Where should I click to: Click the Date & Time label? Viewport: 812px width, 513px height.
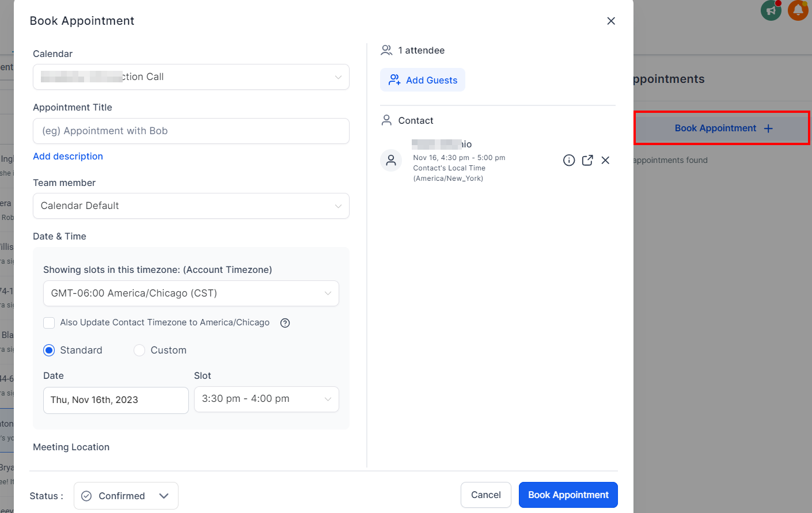60,237
